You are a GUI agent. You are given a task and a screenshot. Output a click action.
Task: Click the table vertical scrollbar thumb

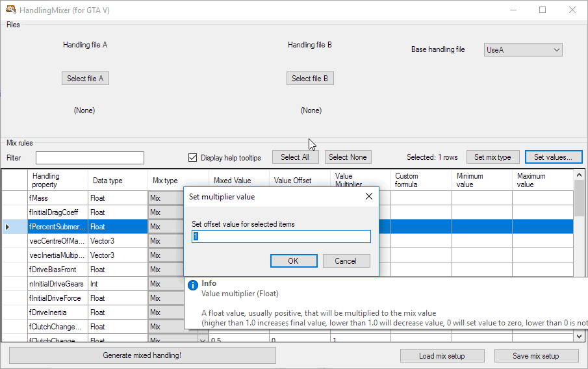(x=579, y=198)
